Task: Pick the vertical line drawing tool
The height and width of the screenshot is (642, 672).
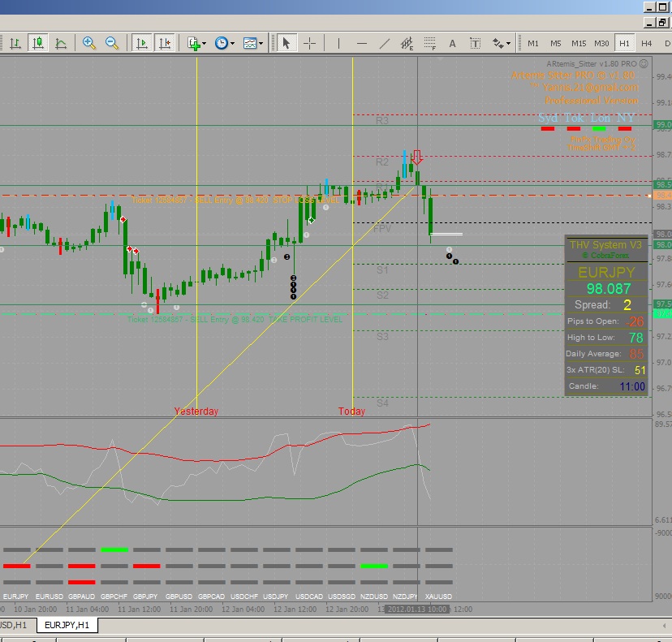Action: (x=338, y=43)
